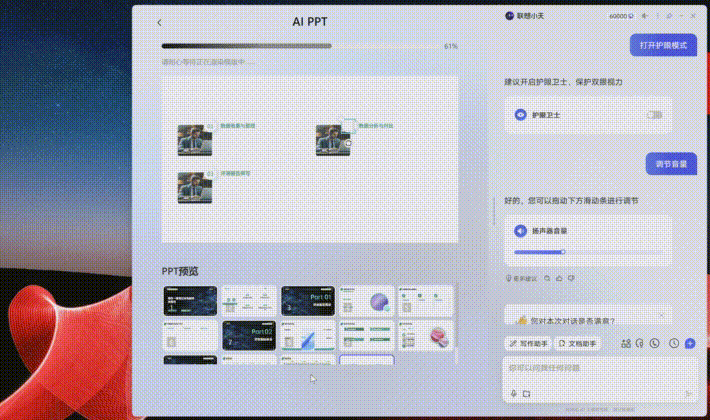The height and width of the screenshot is (420, 710).
Task: Open chat history clock icon
Action: tap(674, 343)
